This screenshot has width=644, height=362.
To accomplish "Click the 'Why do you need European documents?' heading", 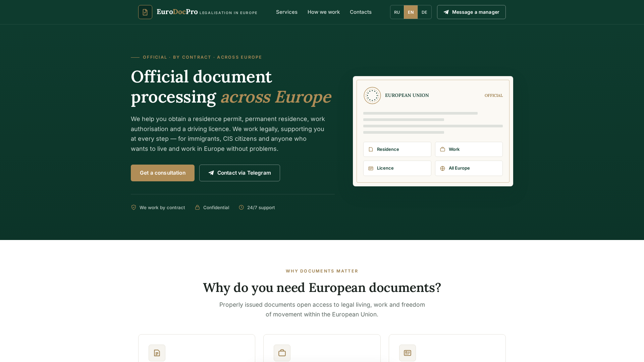I will (322, 288).
